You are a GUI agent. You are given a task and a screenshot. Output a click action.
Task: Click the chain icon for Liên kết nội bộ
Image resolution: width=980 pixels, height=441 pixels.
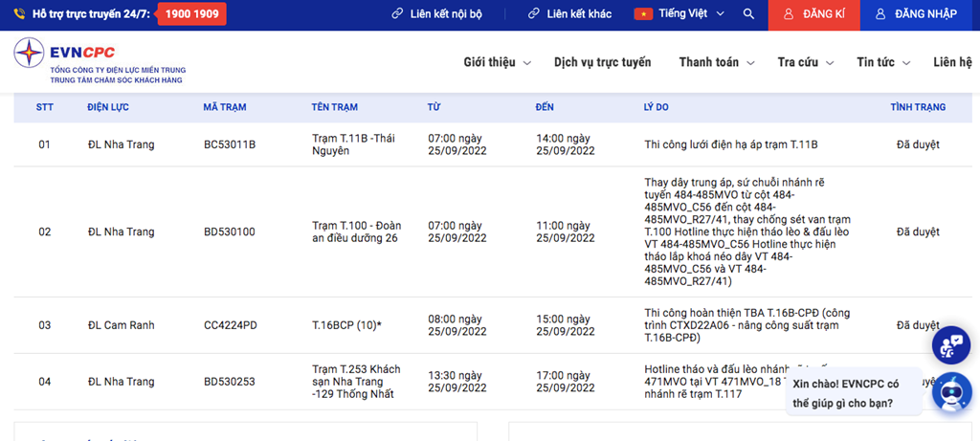[398, 14]
